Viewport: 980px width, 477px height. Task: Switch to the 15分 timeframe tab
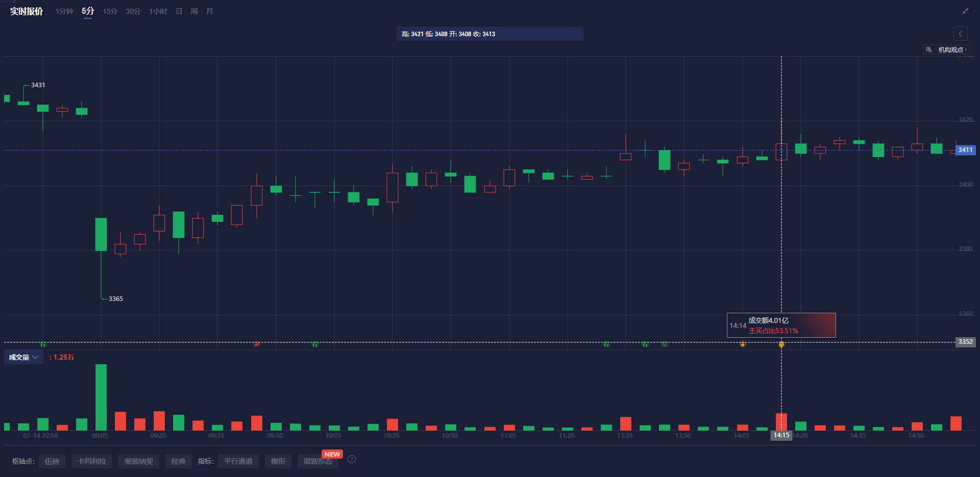click(110, 11)
